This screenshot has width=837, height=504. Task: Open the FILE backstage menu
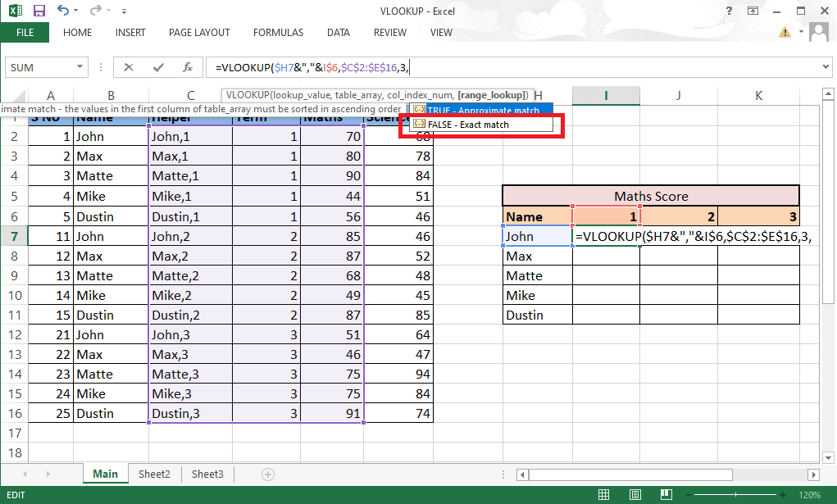25,33
